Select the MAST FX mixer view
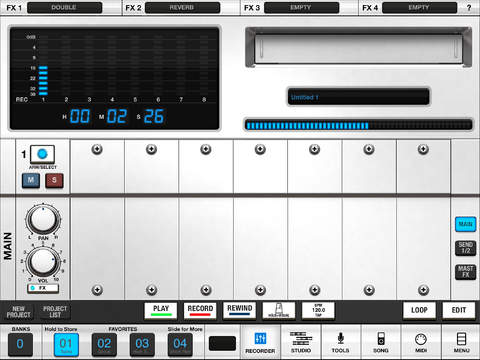480x360 pixels. pyautogui.click(x=465, y=272)
